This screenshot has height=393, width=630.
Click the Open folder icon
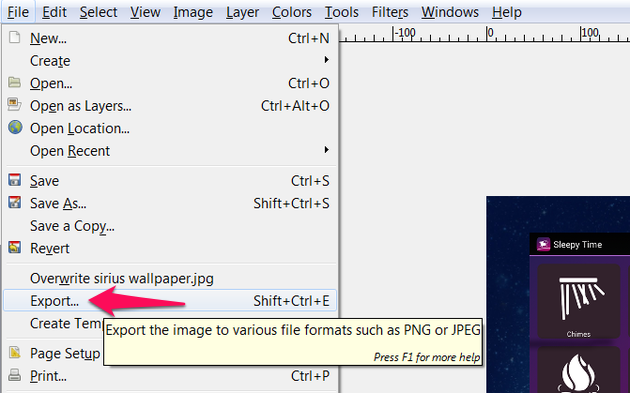14,82
